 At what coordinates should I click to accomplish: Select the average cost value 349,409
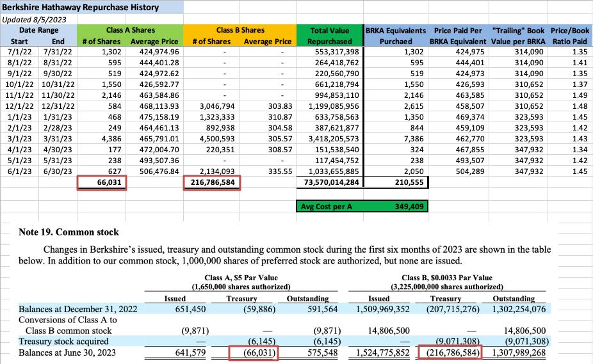pyautogui.click(x=409, y=207)
